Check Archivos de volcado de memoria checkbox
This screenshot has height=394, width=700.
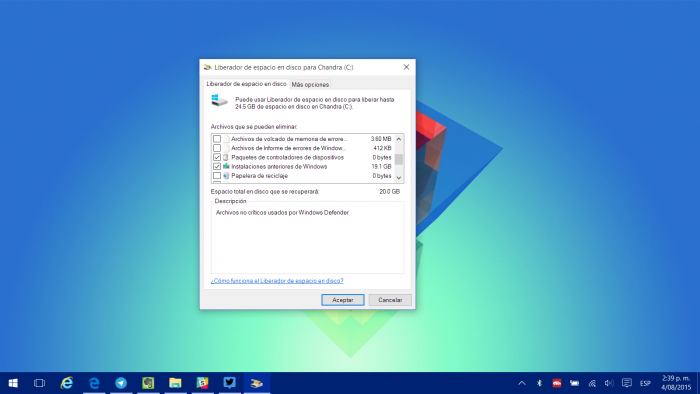(217, 139)
